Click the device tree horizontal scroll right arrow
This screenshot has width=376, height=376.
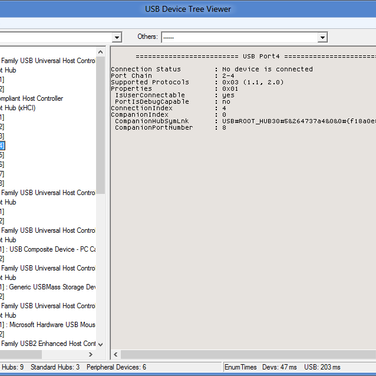[90, 354]
